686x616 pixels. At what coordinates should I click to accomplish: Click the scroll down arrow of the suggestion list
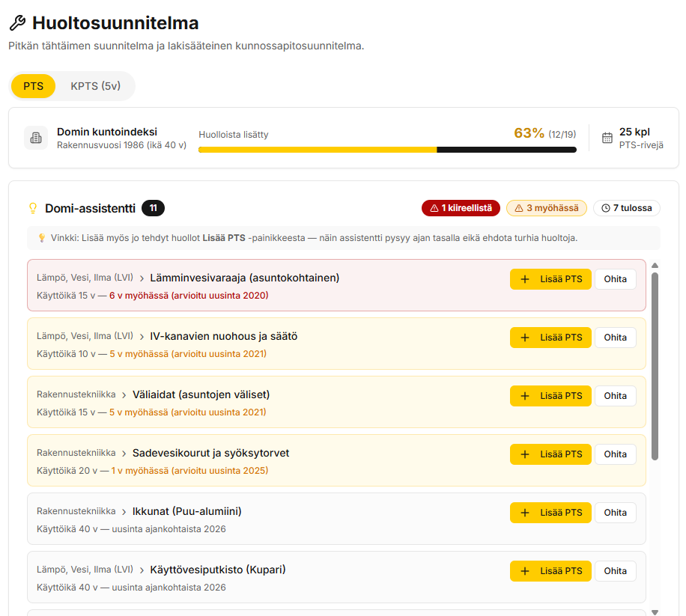click(x=655, y=612)
